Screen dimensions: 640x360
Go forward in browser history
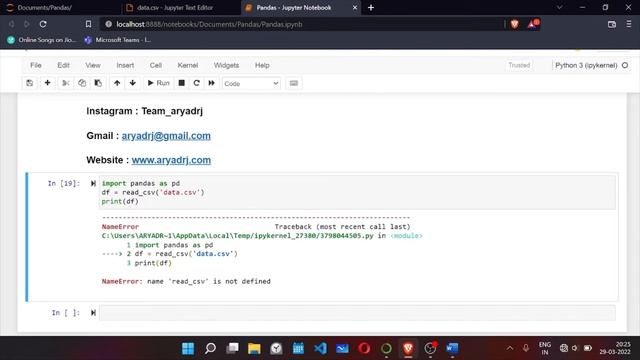coord(27,24)
